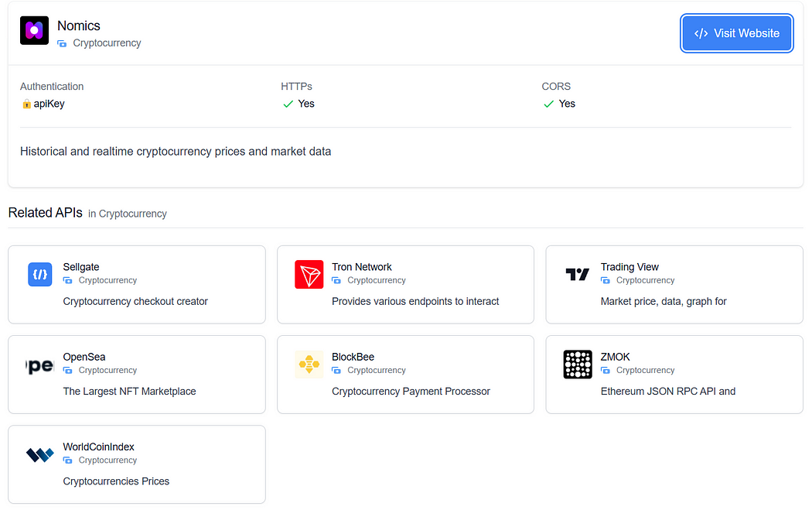Click 'The Largest NFT Marketplace' description
This screenshot has width=812, height=510.
point(129,392)
